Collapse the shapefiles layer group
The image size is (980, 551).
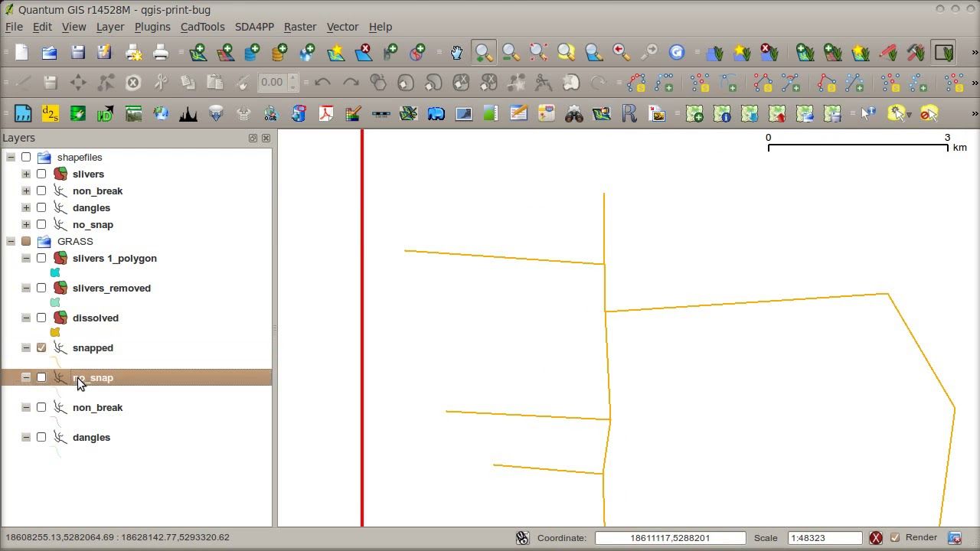[x=11, y=157]
